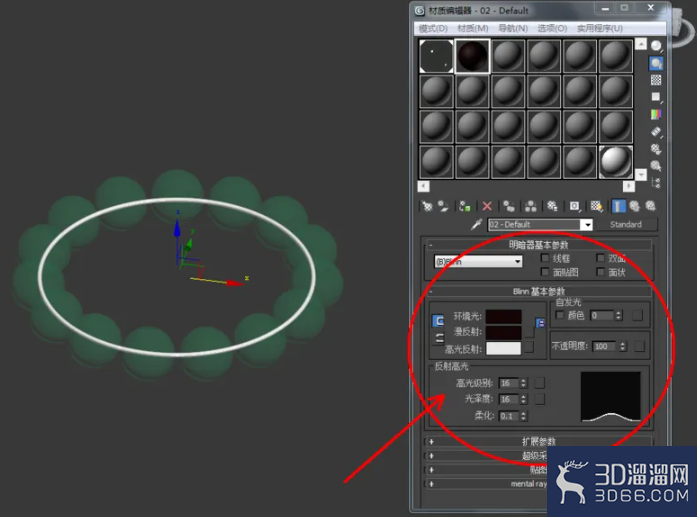Open the 02 - Default material name dropdown

(x=588, y=224)
